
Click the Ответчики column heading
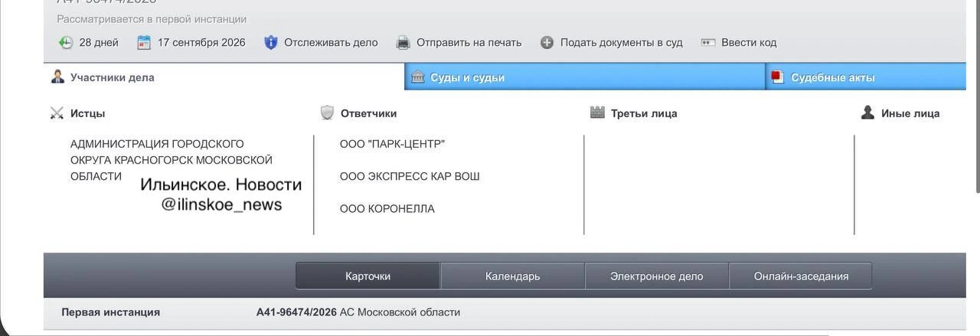click(x=368, y=113)
